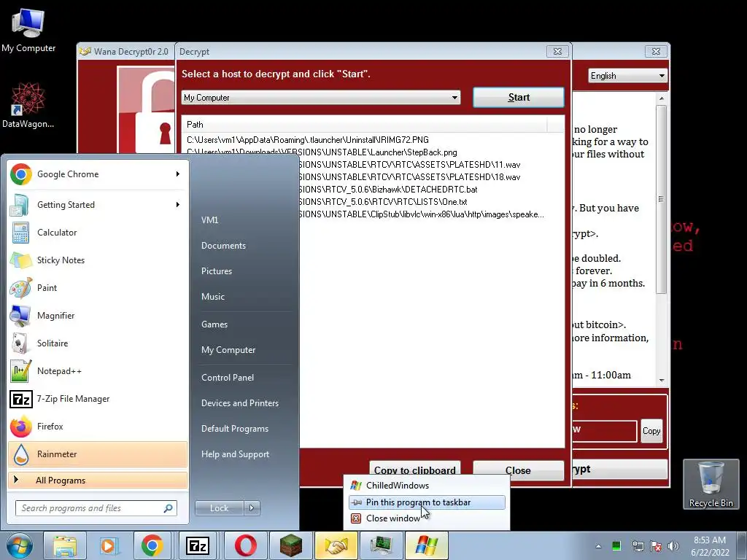Open Devices and Printers
Viewport: 747px width, 560px height.
(x=239, y=403)
